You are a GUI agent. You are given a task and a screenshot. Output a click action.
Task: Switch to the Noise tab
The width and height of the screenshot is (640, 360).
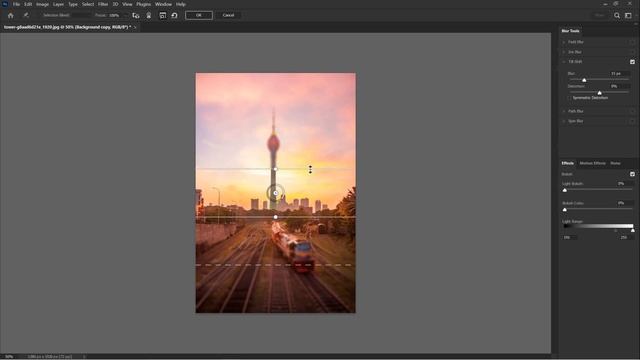click(x=615, y=163)
